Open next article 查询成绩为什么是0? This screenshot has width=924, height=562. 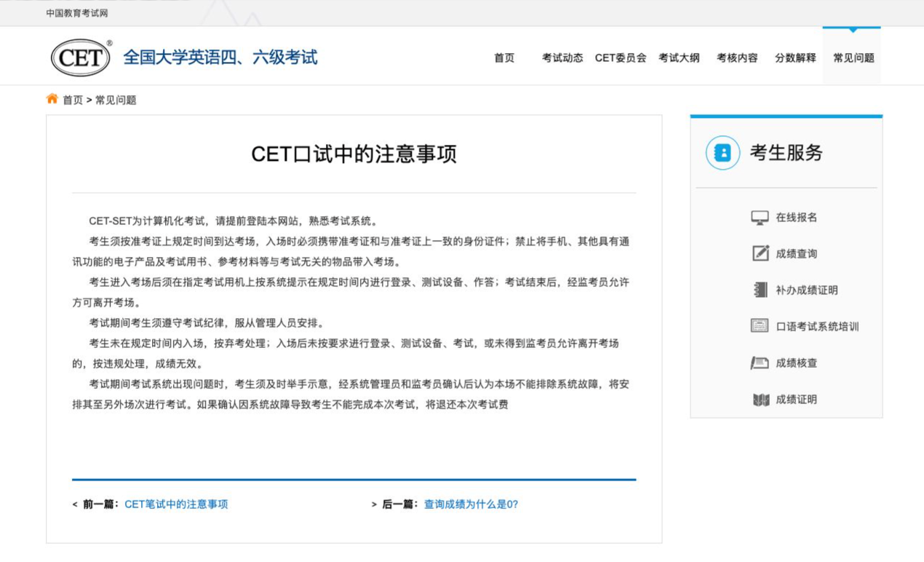471,504
